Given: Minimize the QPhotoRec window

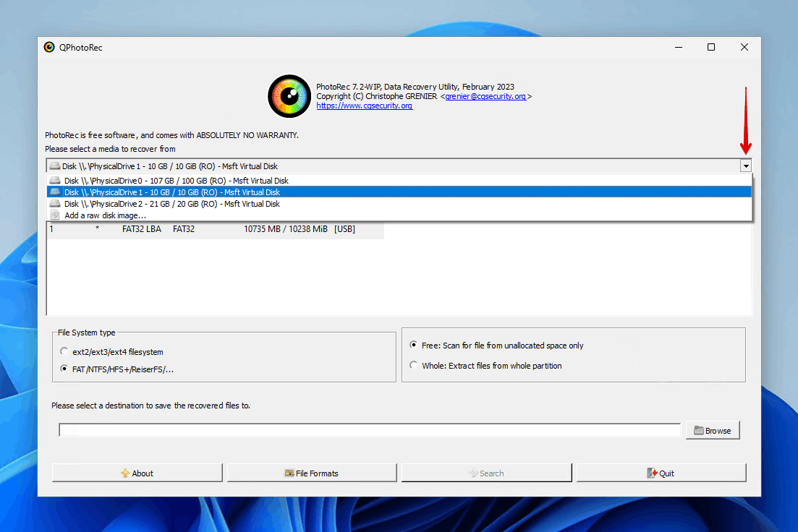Looking at the screenshot, I should tap(679, 47).
